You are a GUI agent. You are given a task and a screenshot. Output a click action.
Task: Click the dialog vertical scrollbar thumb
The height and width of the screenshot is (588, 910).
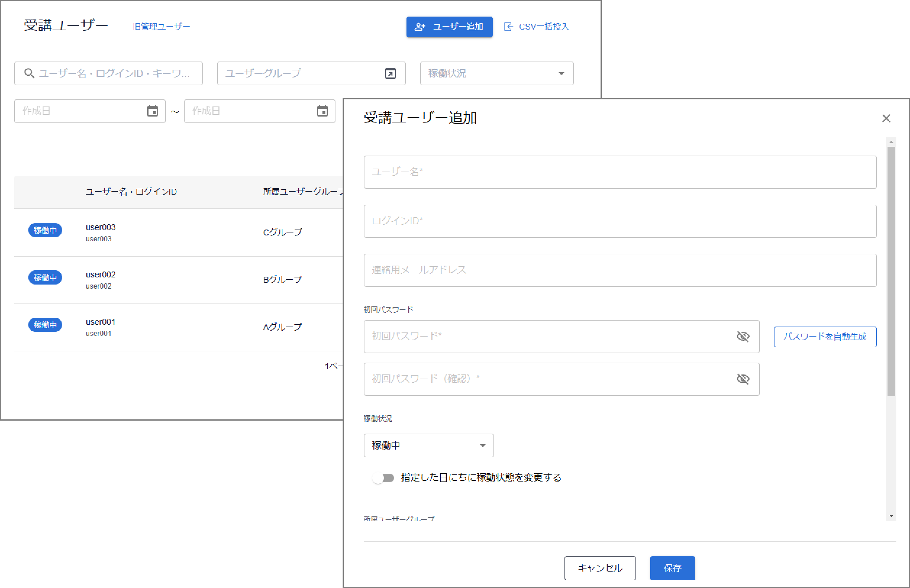(x=891, y=272)
